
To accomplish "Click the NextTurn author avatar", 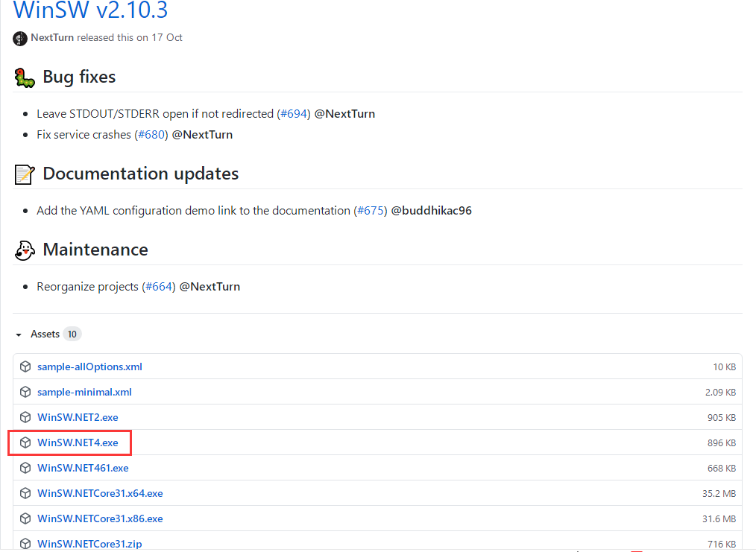I will tap(20, 38).
